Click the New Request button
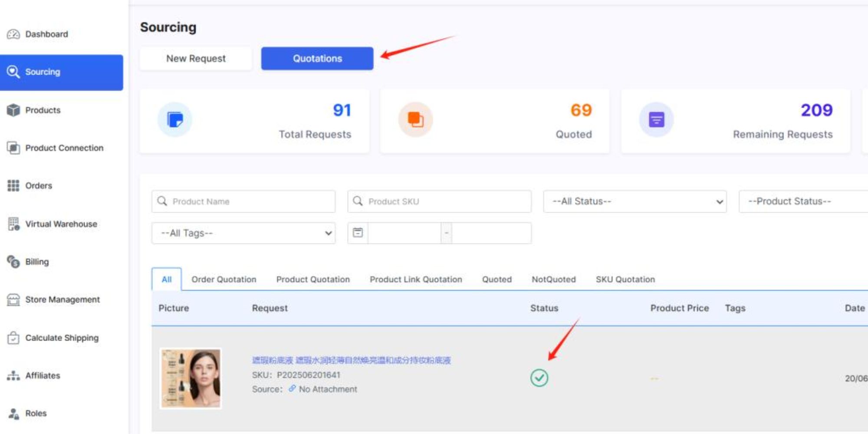 click(x=196, y=59)
